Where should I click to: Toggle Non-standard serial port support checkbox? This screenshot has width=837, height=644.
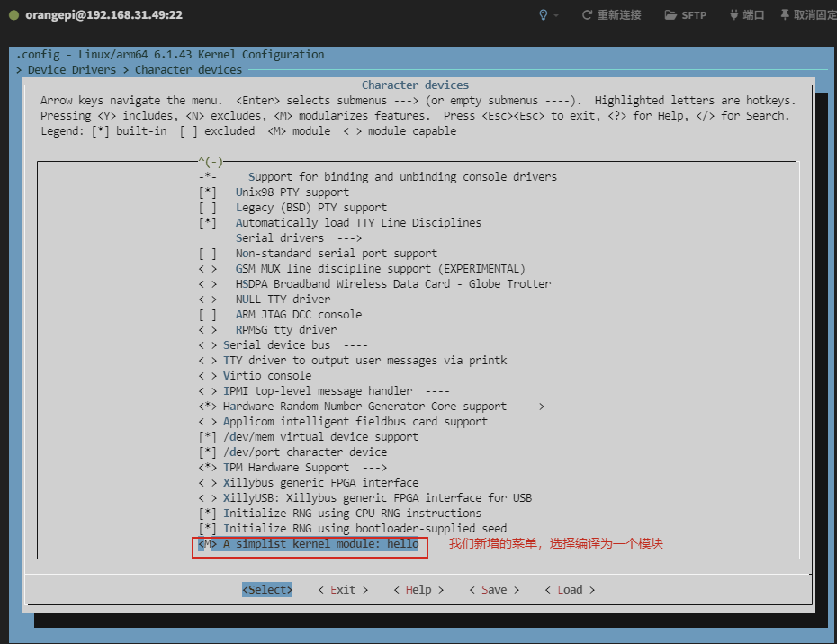pos(207,254)
